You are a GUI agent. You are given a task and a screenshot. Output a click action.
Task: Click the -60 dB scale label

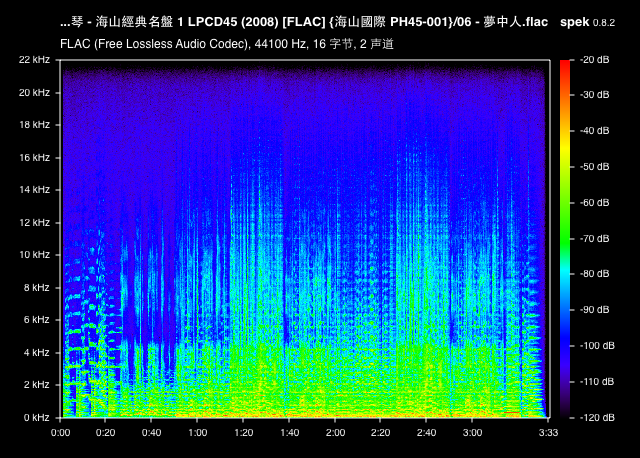pos(595,202)
